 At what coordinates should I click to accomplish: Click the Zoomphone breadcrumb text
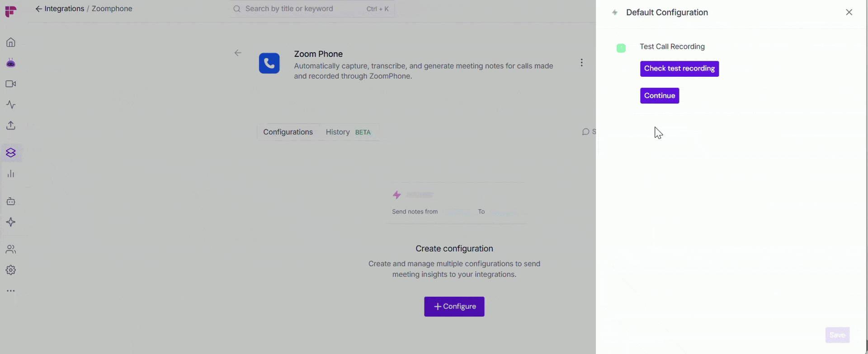coord(112,9)
